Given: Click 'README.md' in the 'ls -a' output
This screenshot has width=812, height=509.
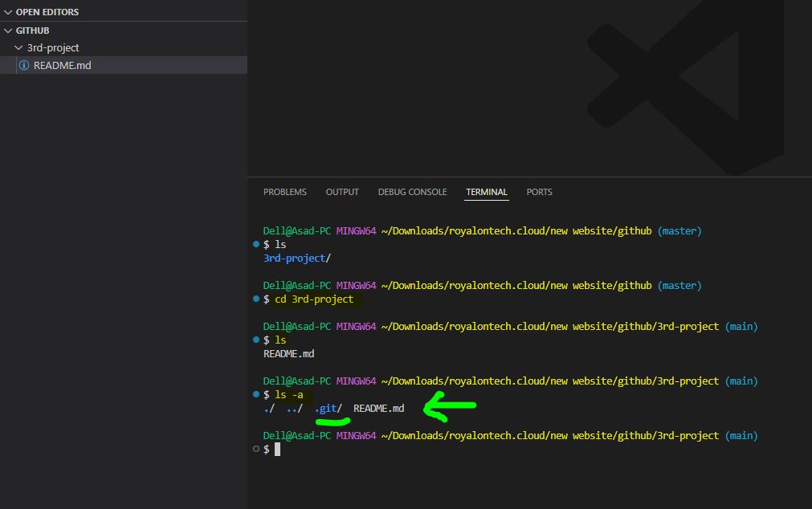Looking at the screenshot, I should (x=378, y=408).
